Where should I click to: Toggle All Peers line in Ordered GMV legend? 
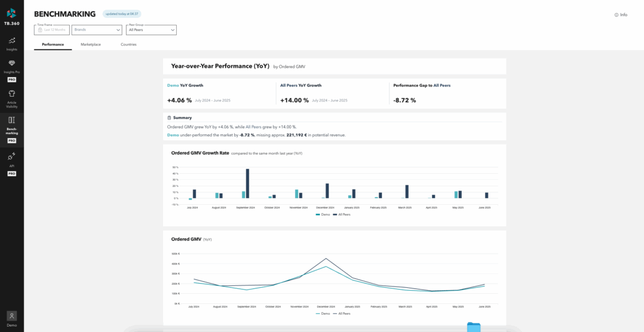tap(342, 313)
